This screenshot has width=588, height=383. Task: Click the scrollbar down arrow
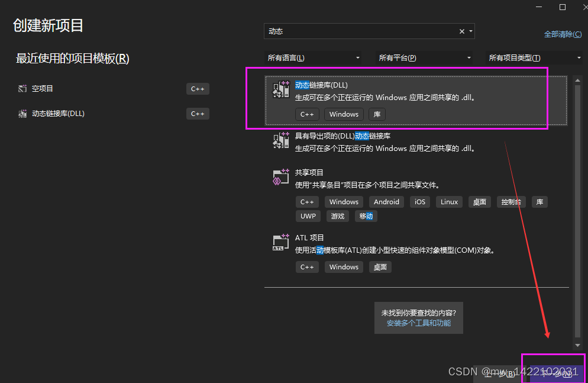578,345
